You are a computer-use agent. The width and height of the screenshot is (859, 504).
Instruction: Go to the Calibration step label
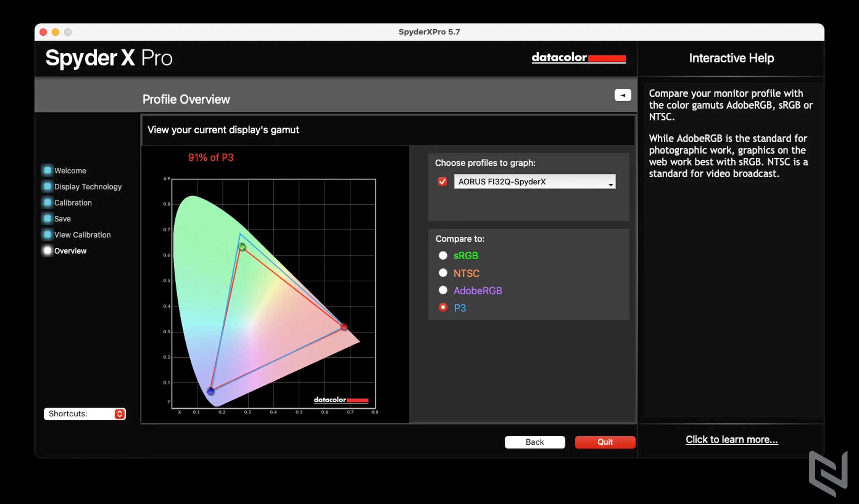(73, 203)
